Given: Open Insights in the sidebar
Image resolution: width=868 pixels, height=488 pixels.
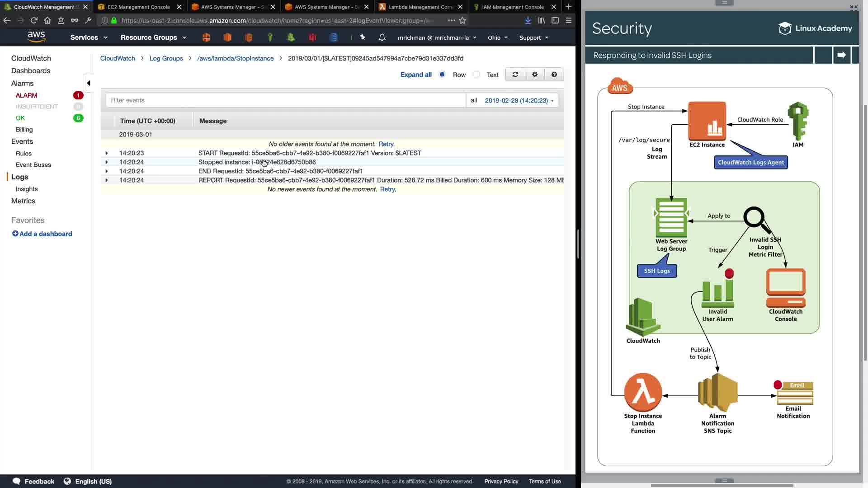Looking at the screenshot, I should 27,189.
